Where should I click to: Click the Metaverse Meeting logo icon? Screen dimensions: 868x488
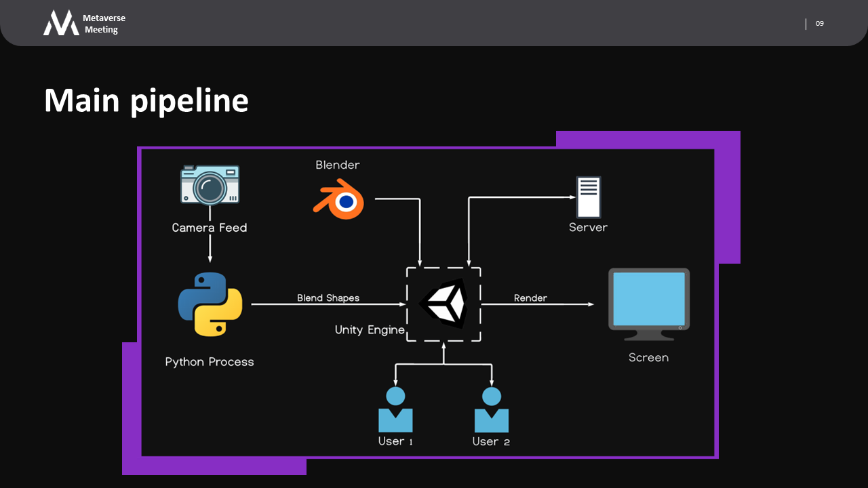click(61, 23)
